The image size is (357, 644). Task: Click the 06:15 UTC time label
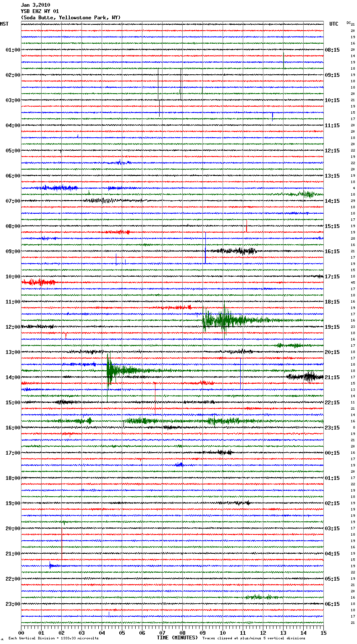click(332, 604)
